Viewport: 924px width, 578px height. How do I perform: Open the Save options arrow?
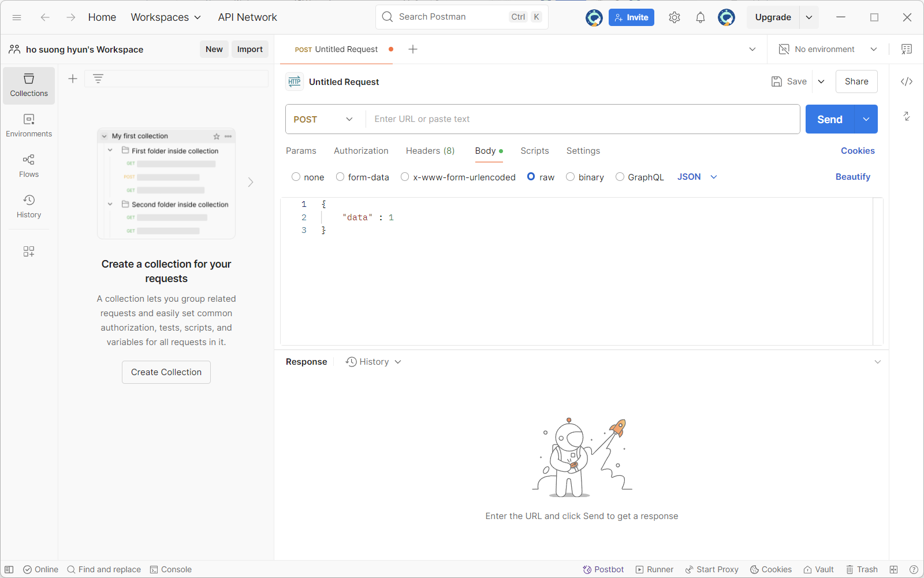[821, 81]
